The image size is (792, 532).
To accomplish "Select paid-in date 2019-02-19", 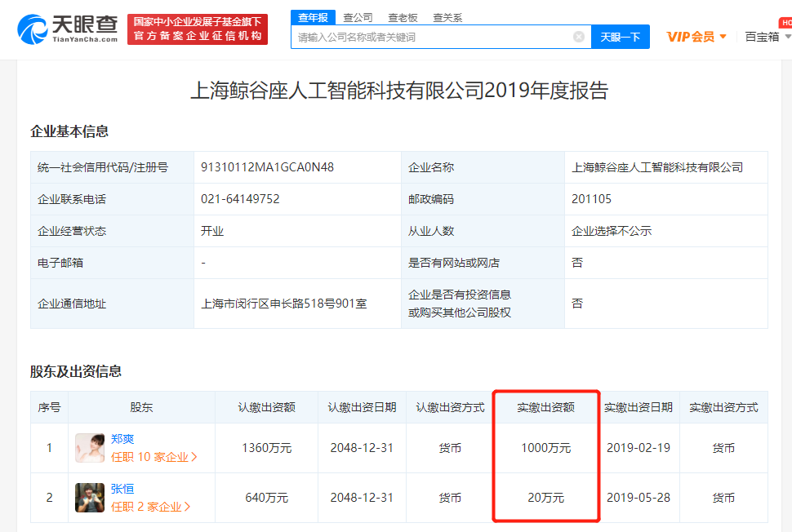I will 638,448.
